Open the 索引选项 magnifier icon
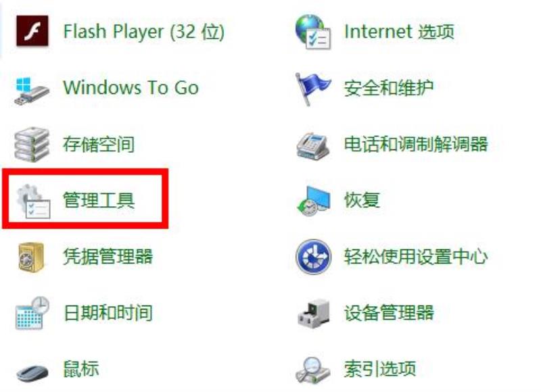541x392 pixels. click(312, 370)
